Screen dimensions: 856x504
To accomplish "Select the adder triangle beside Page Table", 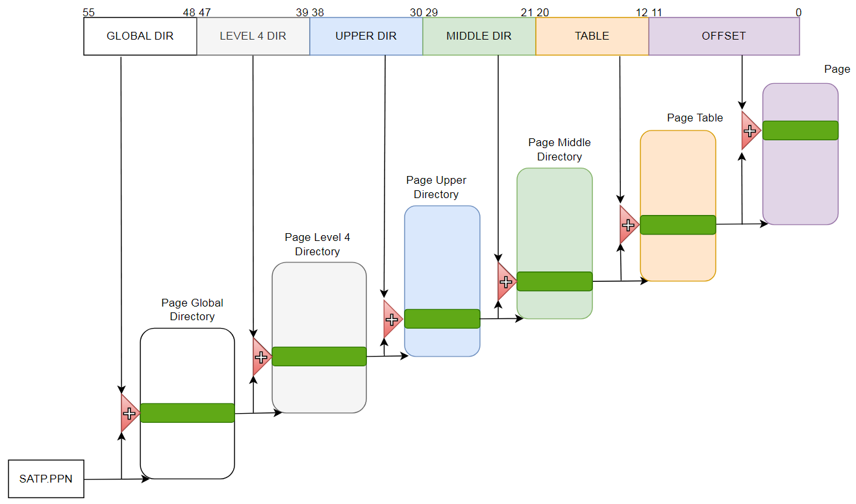I will point(629,225).
